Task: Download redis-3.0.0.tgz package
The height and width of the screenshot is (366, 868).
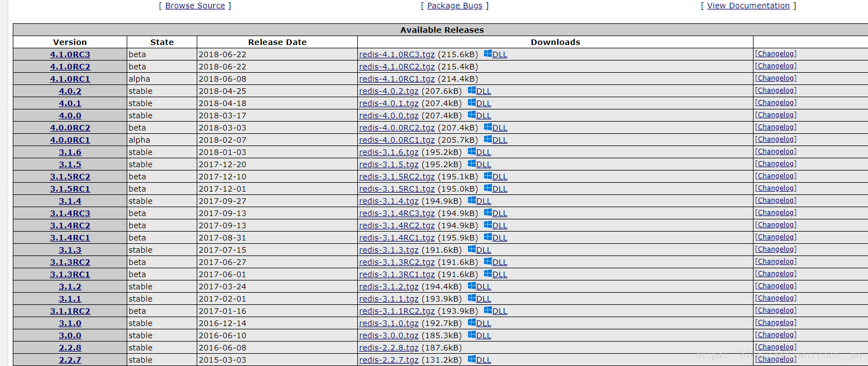Action: pyautogui.click(x=389, y=335)
